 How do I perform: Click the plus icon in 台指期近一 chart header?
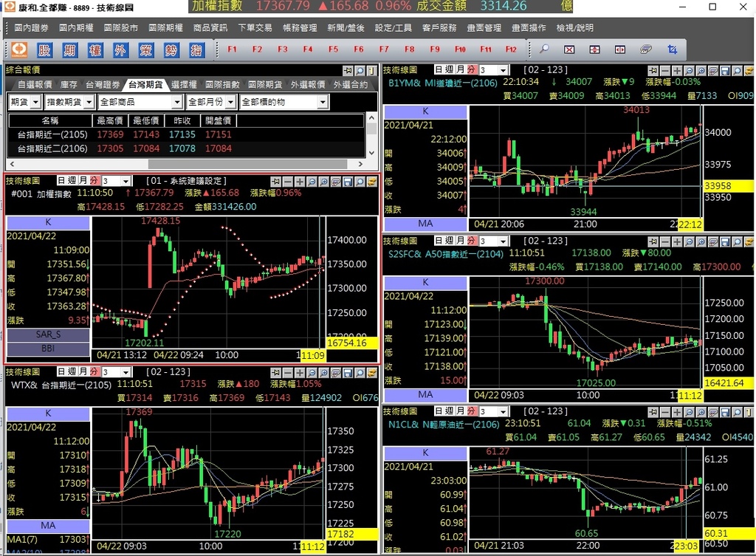click(x=300, y=372)
